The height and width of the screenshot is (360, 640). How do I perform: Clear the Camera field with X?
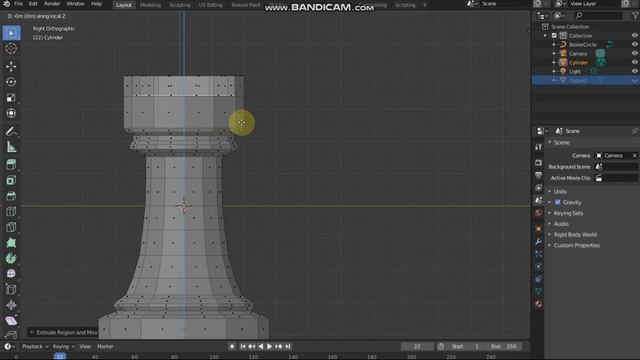click(634, 156)
